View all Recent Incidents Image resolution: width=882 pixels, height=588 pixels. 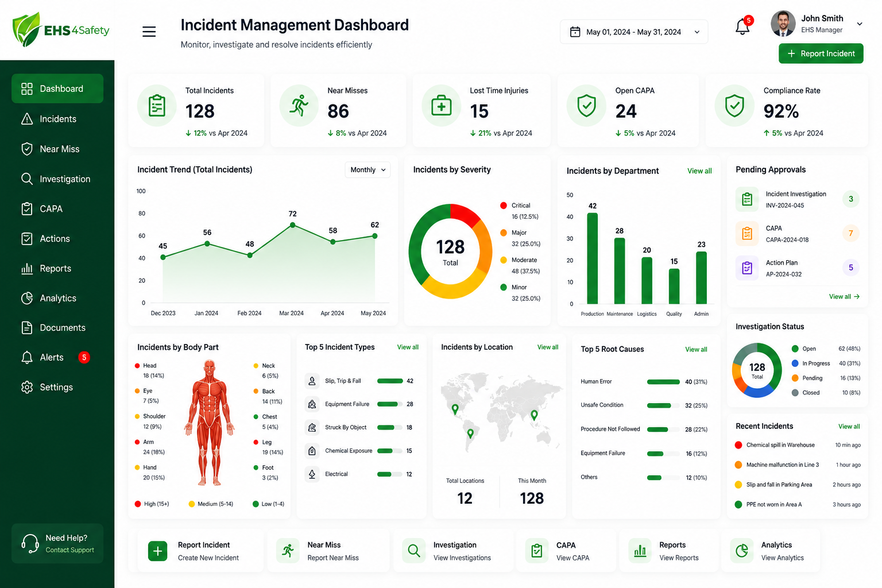pos(849,427)
